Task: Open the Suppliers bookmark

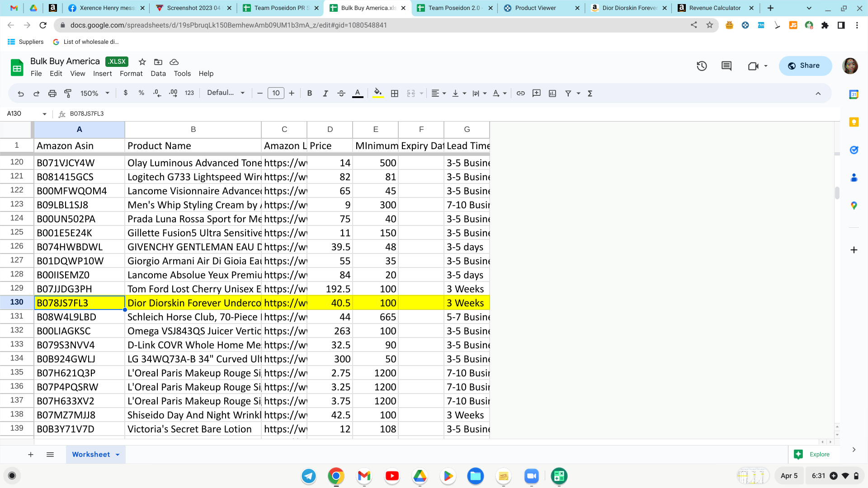Action: [x=26, y=42]
